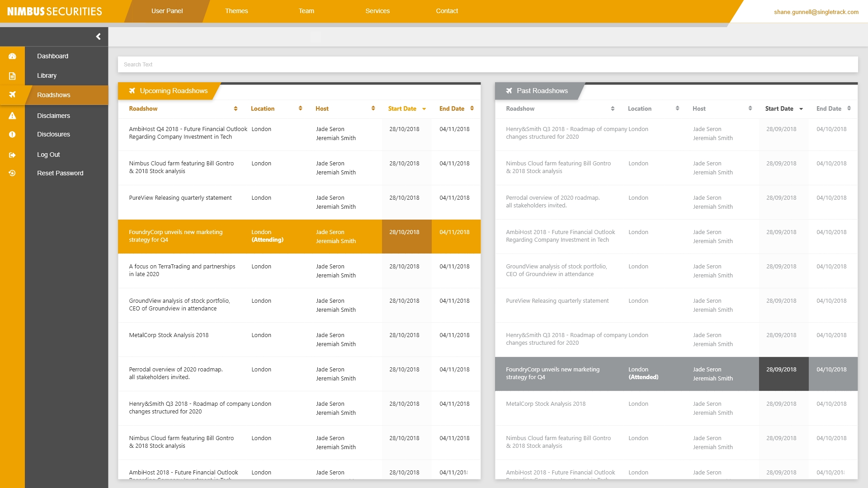Image resolution: width=868 pixels, height=488 pixels.
Task: Open the shane.gunnell@singletrack.com account link
Action: coord(816,12)
